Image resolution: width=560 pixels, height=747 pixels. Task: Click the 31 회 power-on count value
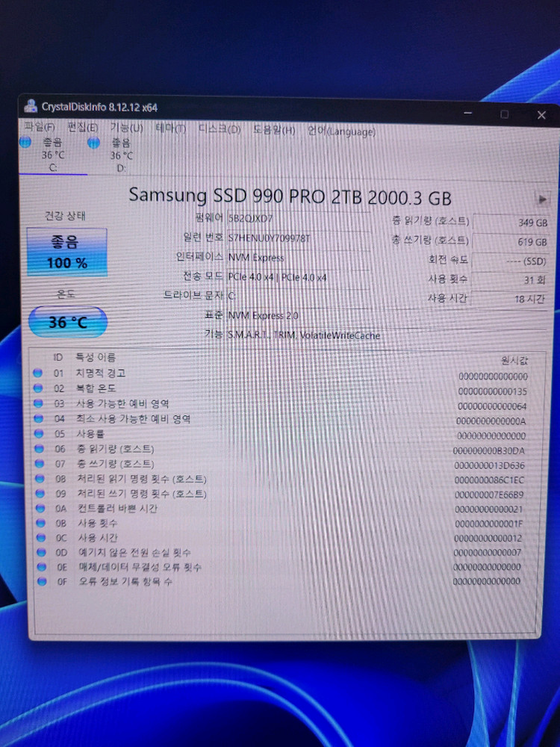point(509,279)
